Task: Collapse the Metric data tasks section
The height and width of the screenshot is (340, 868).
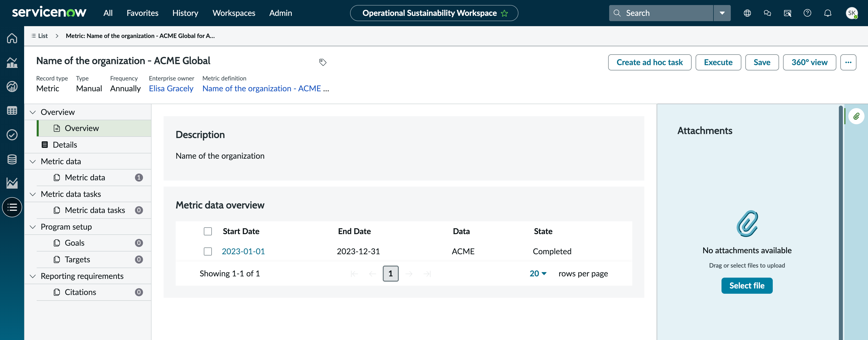Action: pos(33,194)
